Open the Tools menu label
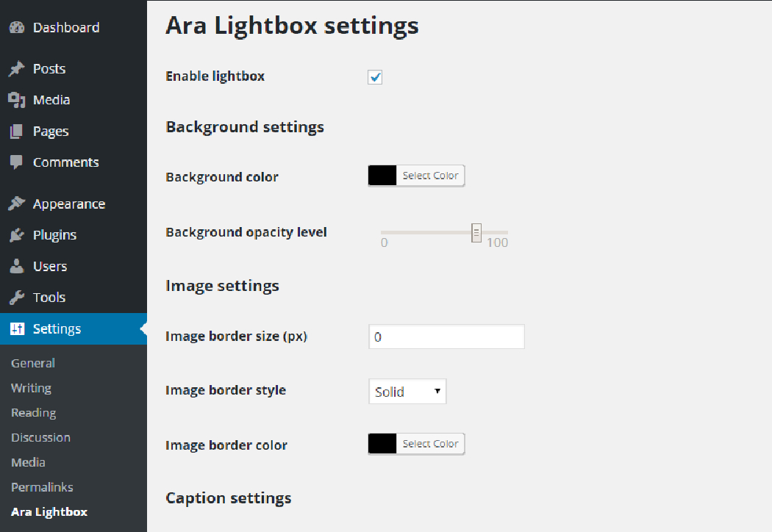 (x=49, y=298)
